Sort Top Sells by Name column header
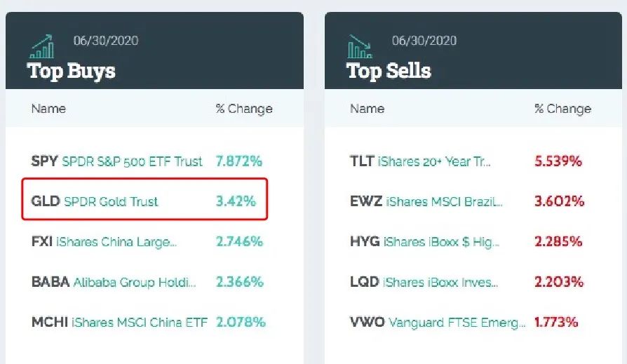Screen dimensions: 627x364 click(x=367, y=109)
